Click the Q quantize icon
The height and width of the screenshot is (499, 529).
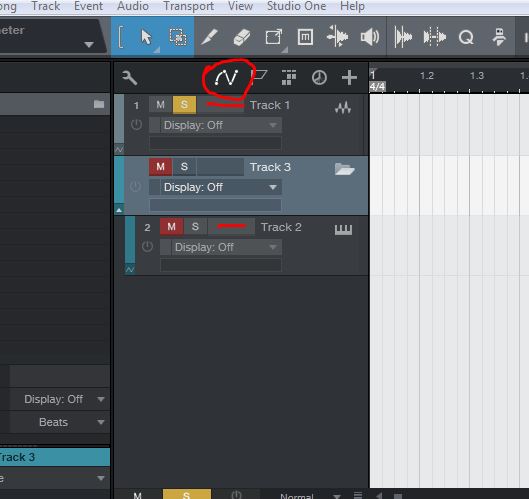pyautogui.click(x=466, y=37)
